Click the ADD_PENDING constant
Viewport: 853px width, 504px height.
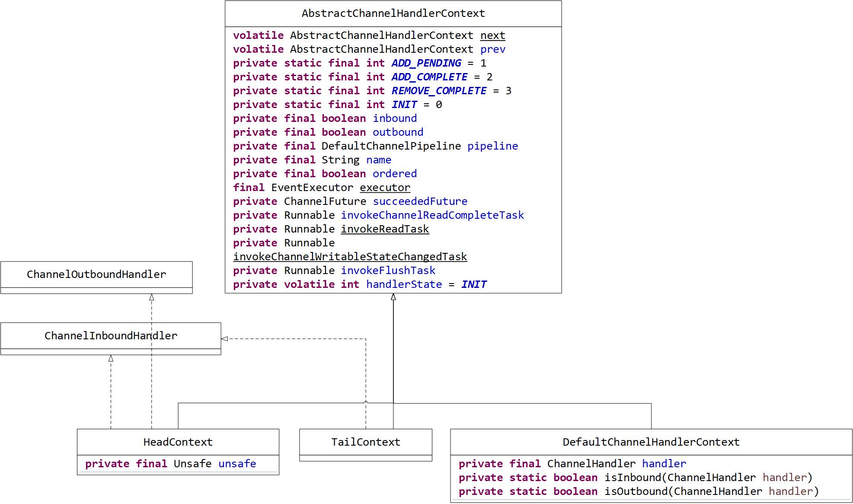coord(426,63)
